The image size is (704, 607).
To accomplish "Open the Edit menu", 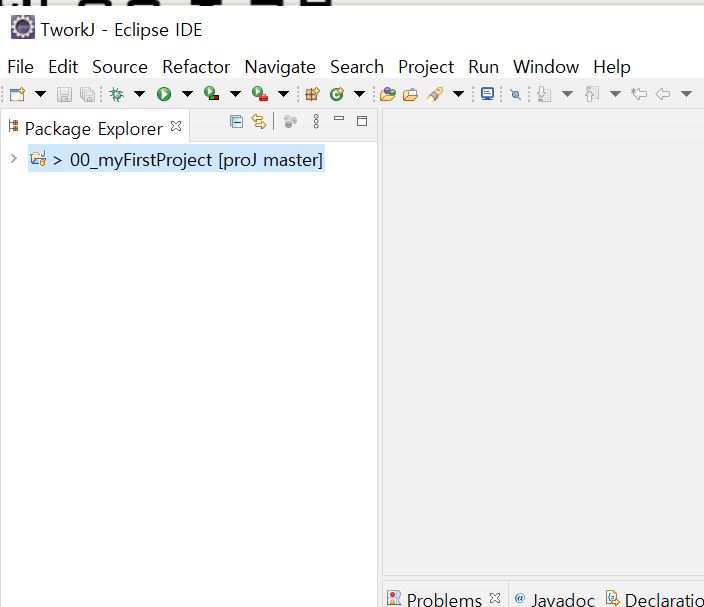I will tap(63, 67).
